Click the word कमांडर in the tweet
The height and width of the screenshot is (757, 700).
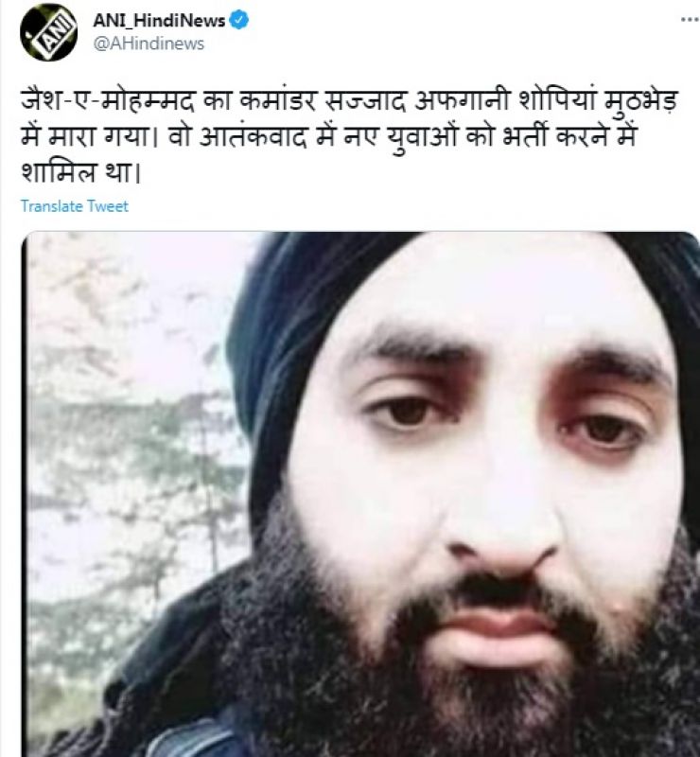[276, 102]
